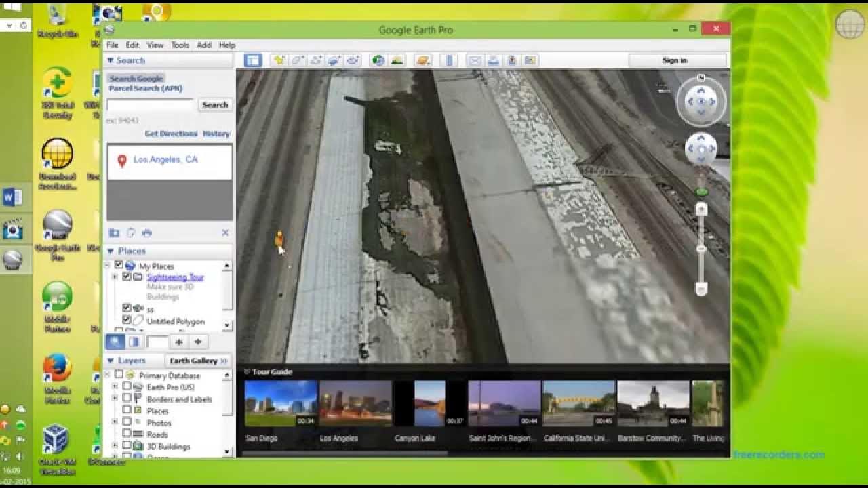
Task: Select the Add Polygon tool
Action: click(x=297, y=60)
